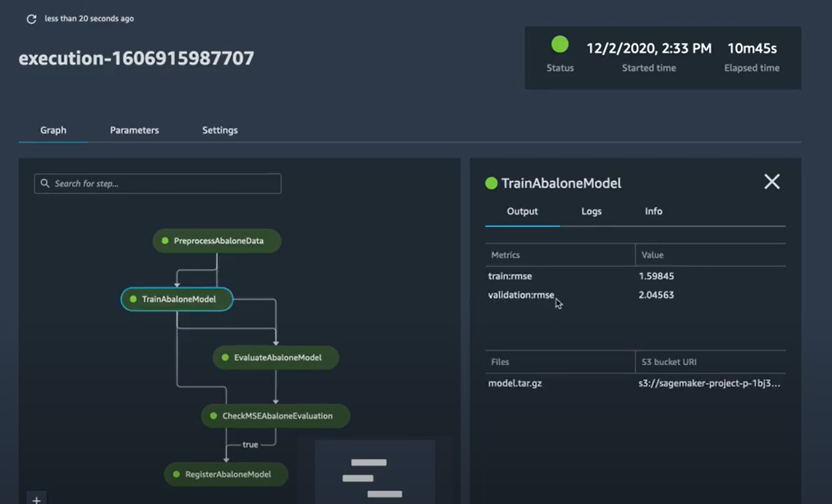Screen dimensions: 832x504
Task: Open the model.tar.gz S3 bucket URI
Action: (x=709, y=383)
